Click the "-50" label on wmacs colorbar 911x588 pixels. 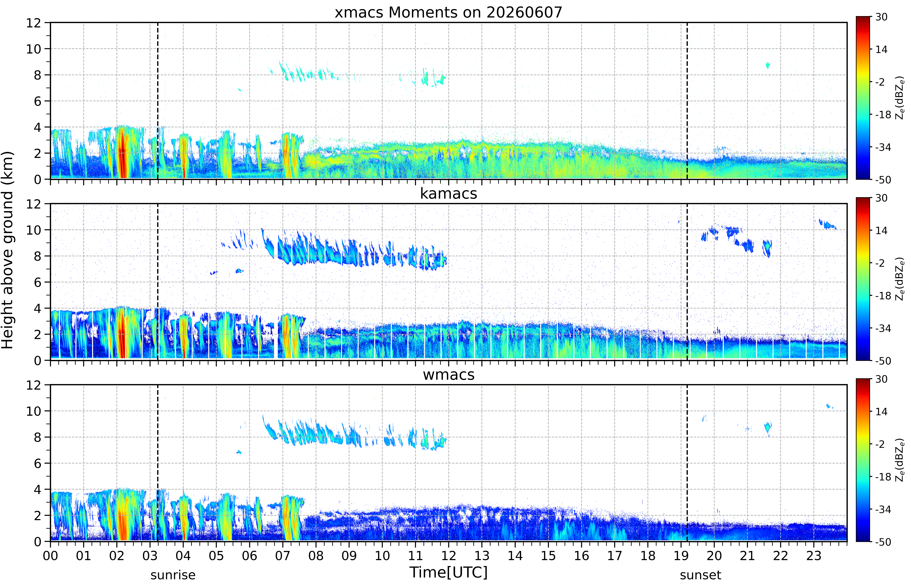[883, 542]
